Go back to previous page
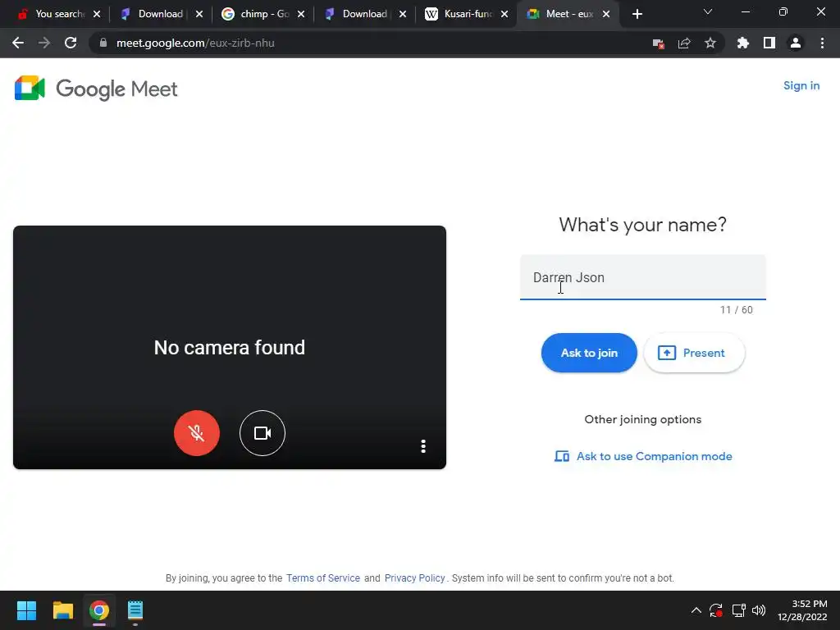This screenshot has width=840, height=630. pyautogui.click(x=18, y=43)
